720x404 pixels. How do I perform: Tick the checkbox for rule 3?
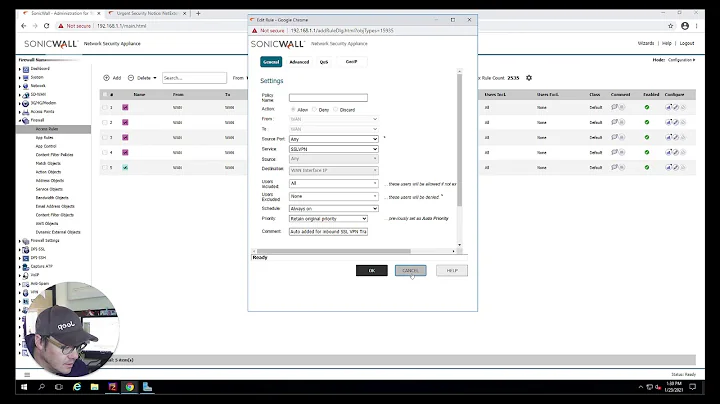click(105, 137)
